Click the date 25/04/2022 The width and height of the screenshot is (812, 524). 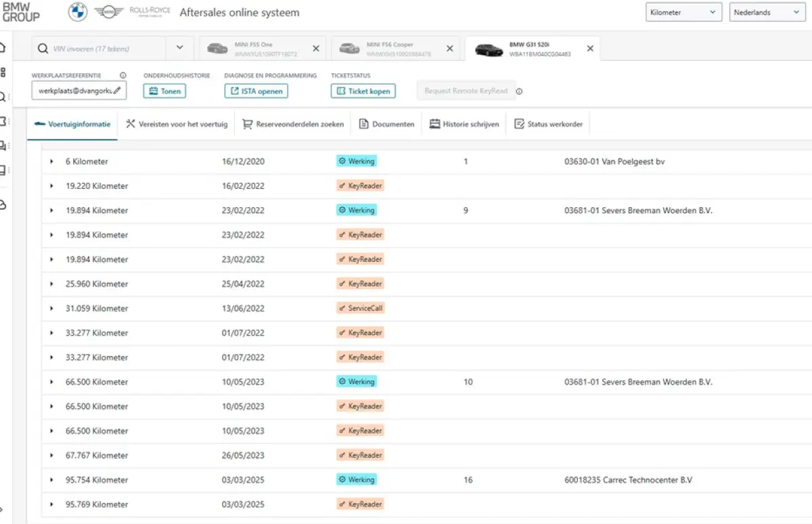[x=244, y=284]
